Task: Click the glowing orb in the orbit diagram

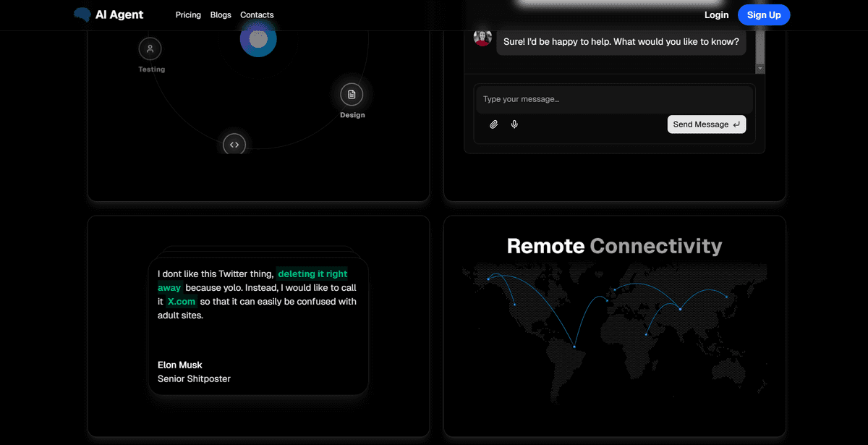Action: 258,39
